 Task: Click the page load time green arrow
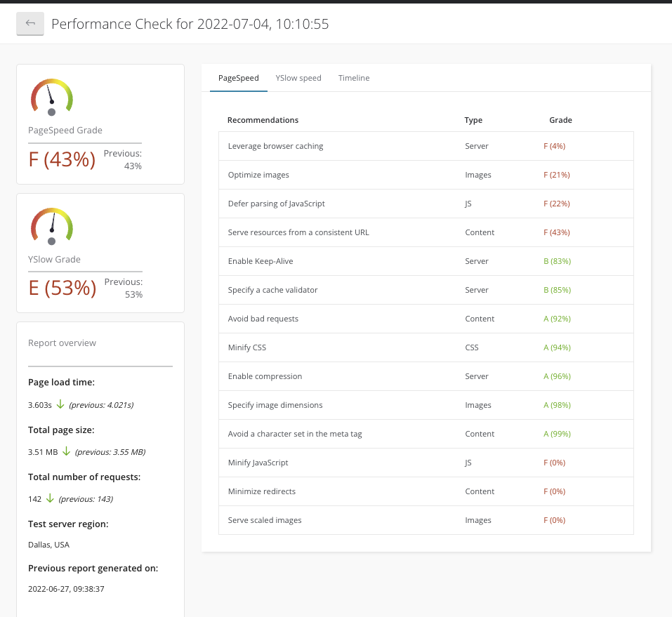[60, 404]
